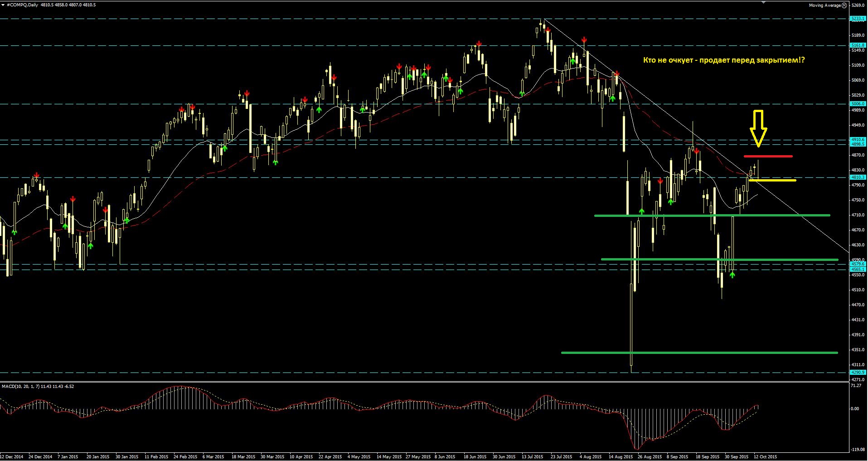This screenshot has height=461, width=868.
Task: Click the 71.27 MACD scale value
Action: pyautogui.click(x=857, y=386)
